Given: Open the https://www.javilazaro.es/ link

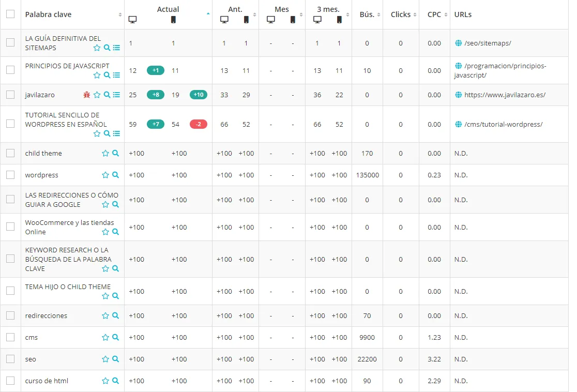Looking at the screenshot, I should (x=504, y=95).
